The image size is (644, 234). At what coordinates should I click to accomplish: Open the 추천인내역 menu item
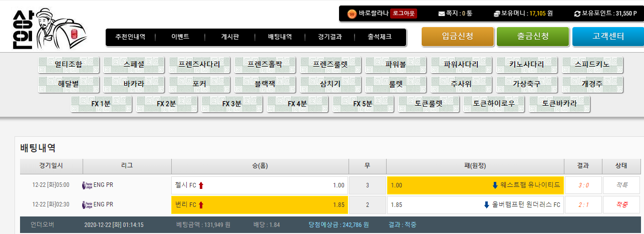(130, 37)
